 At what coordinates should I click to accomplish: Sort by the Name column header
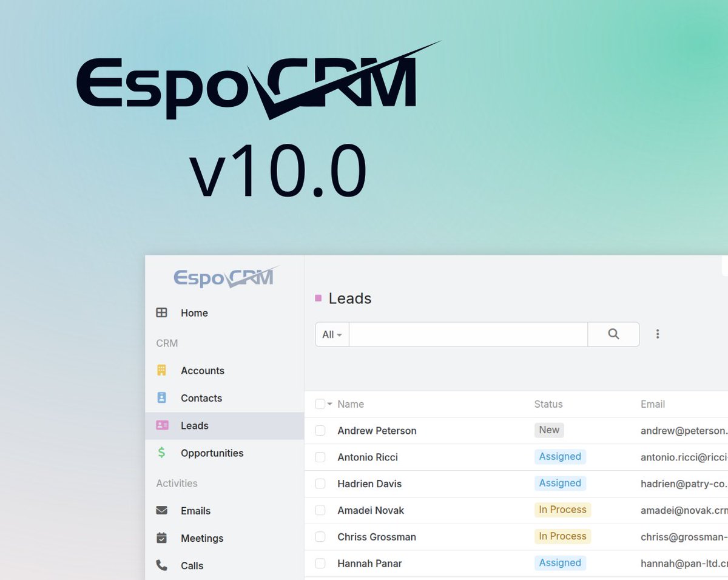click(351, 404)
